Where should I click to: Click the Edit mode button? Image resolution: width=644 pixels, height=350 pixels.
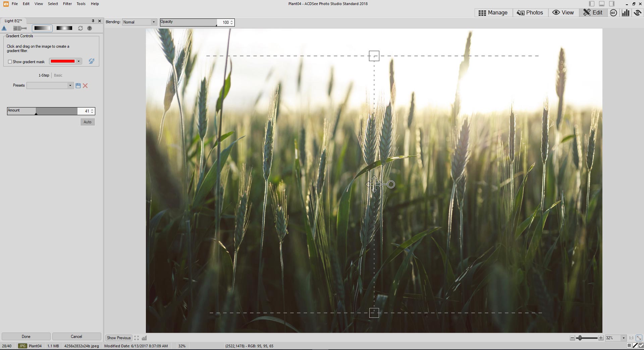click(x=593, y=13)
